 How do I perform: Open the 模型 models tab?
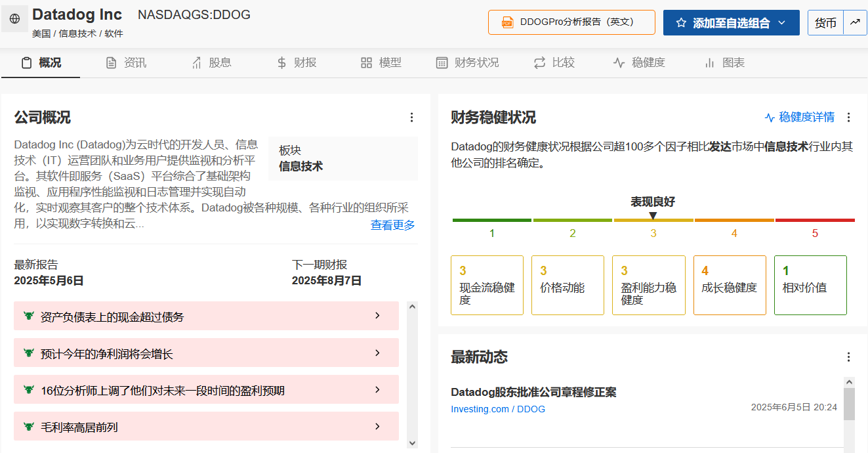[x=381, y=63]
